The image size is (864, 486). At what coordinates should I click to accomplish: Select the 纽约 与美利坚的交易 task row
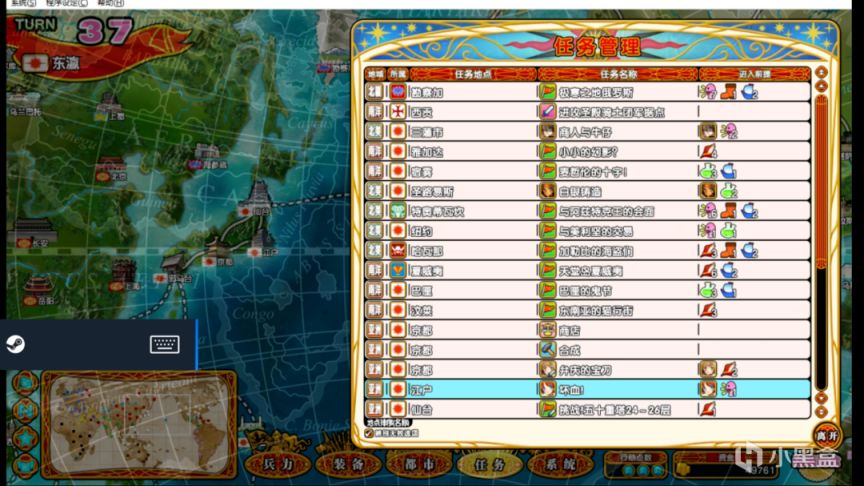coord(587,230)
